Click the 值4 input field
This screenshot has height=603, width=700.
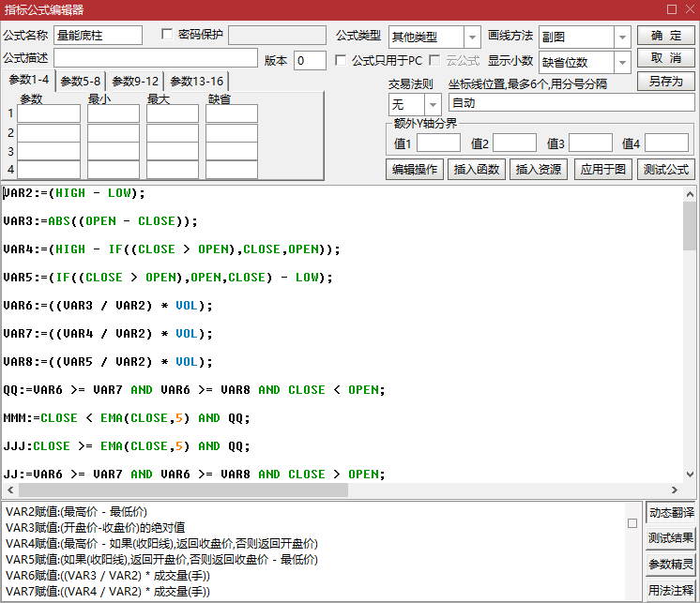666,143
